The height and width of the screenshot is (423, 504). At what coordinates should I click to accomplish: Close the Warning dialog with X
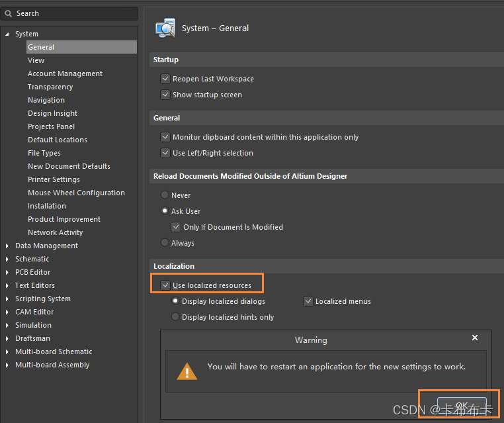(x=474, y=338)
